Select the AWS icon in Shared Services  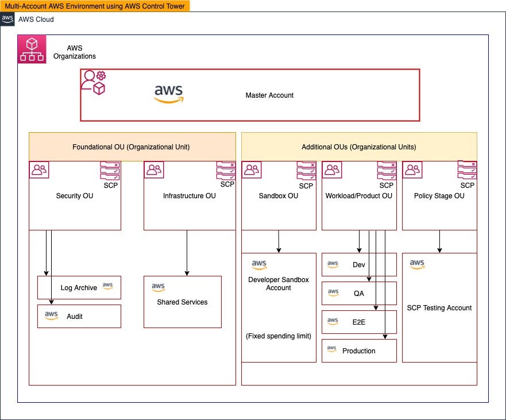(158, 287)
